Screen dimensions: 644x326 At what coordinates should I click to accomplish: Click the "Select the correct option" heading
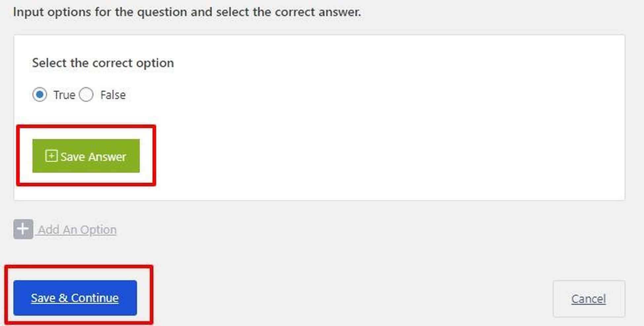click(103, 63)
